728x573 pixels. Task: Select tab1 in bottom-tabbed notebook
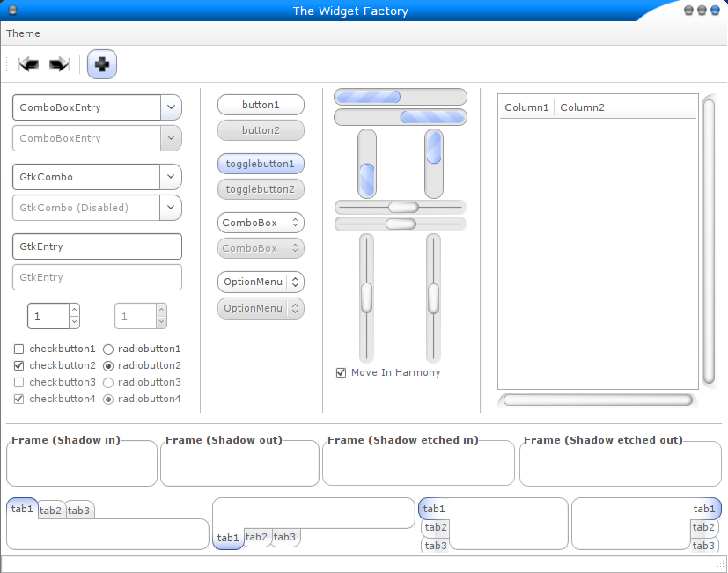coord(227,538)
